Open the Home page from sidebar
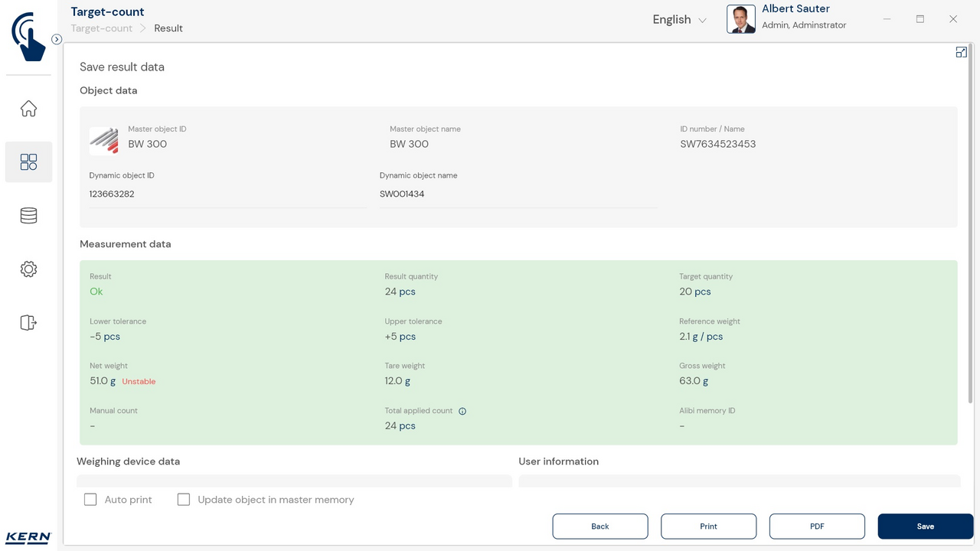980x551 pixels. (x=28, y=109)
